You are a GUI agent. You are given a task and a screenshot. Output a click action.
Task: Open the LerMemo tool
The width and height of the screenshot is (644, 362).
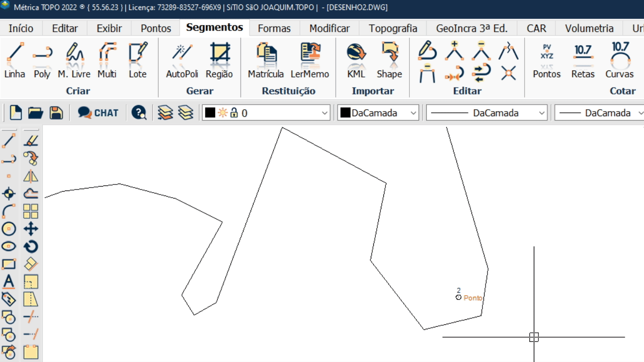point(310,60)
